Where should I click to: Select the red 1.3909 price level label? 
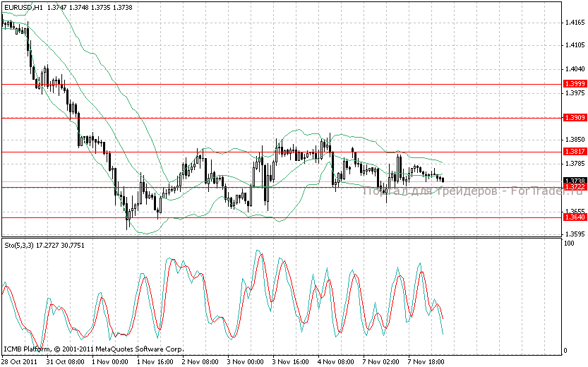[x=575, y=118]
